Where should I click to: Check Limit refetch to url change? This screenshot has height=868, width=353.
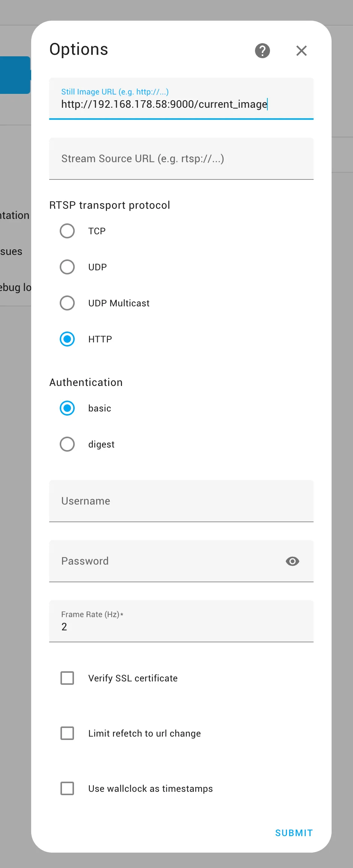[67, 733]
